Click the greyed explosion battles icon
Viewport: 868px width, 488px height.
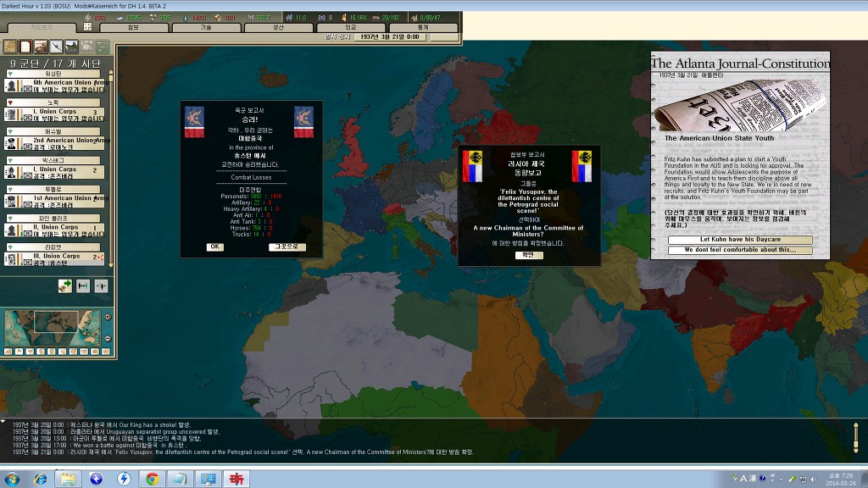[87, 47]
